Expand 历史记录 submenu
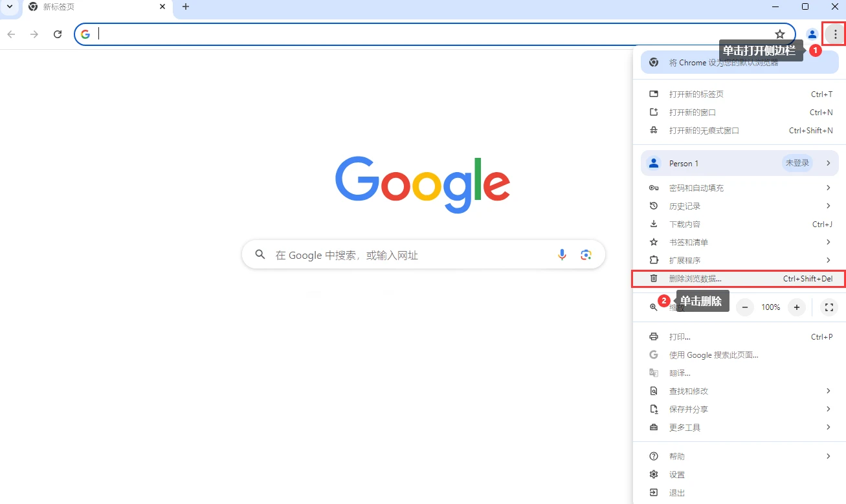This screenshot has height=504, width=846. click(x=739, y=206)
